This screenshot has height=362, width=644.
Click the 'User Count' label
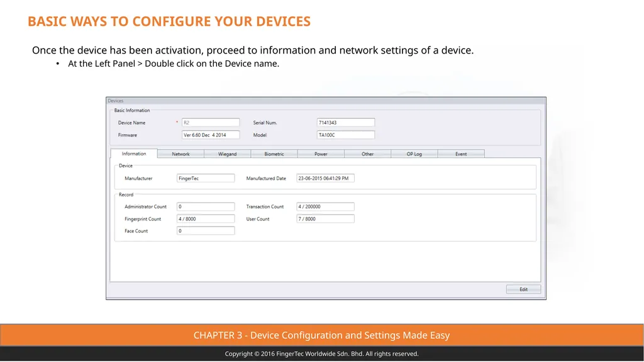tap(258, 219)
